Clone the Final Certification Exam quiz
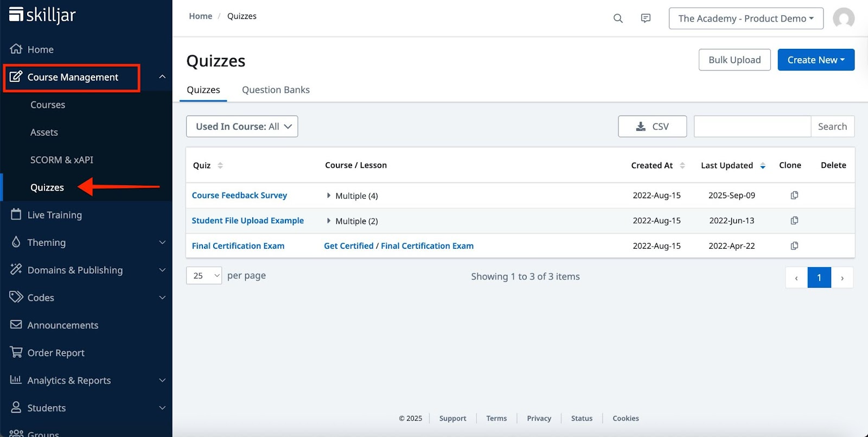This screenshot has height=437, width=868. [794, 246]
